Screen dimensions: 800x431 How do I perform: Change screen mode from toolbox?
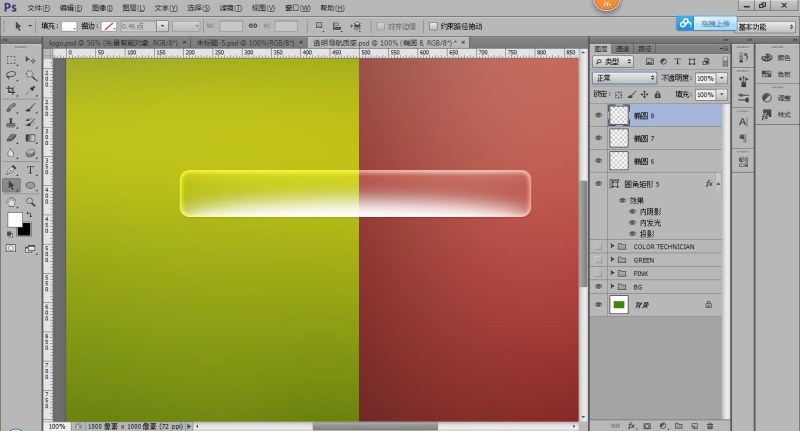pyautogui.click(x=30, y=249)
